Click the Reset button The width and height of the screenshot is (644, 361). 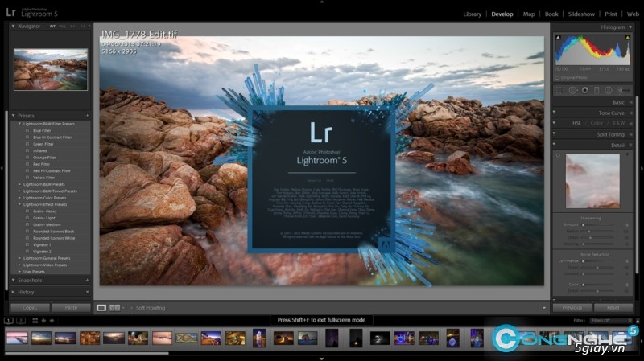point(613,308)
